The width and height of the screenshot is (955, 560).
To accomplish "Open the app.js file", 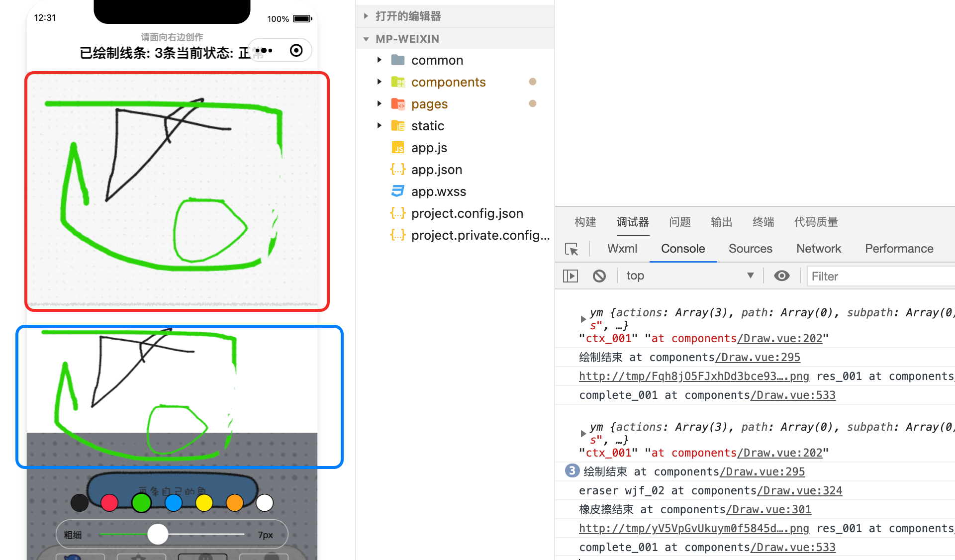I will pos(429,148).
